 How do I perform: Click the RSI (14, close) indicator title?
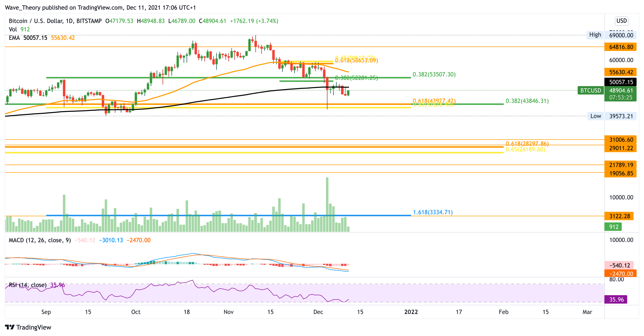[x=27, y=285]
